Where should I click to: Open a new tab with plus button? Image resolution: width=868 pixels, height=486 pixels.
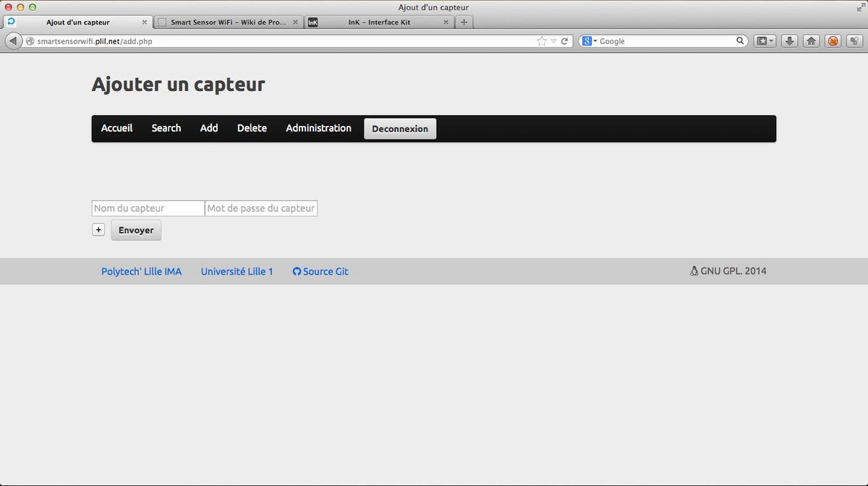[x=464, y=22]
